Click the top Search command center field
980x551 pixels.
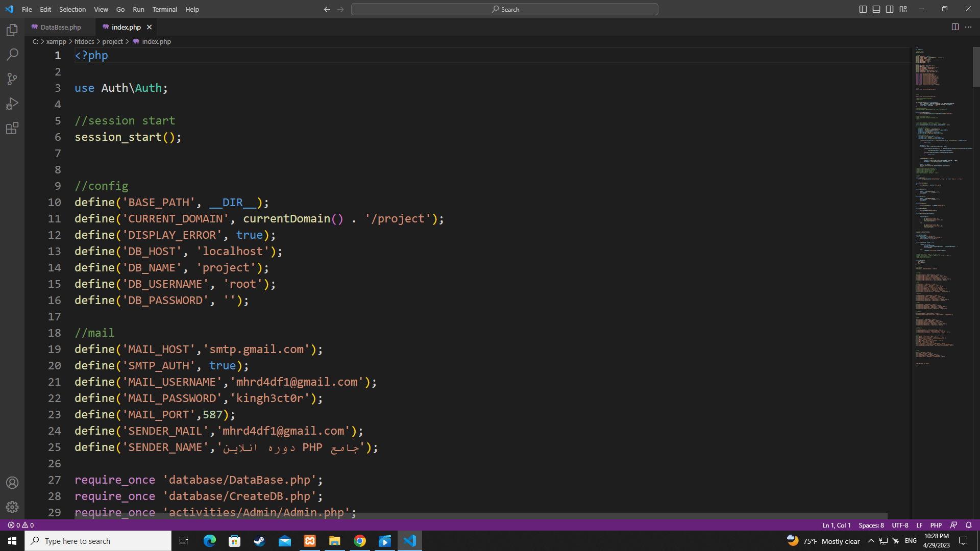coord(504,9)
